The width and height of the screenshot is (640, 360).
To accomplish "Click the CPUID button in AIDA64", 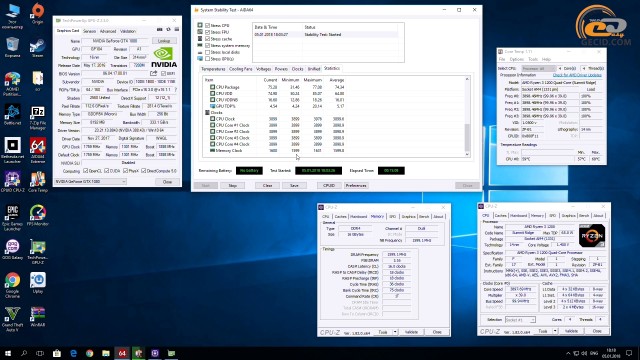I will point(329,185).
